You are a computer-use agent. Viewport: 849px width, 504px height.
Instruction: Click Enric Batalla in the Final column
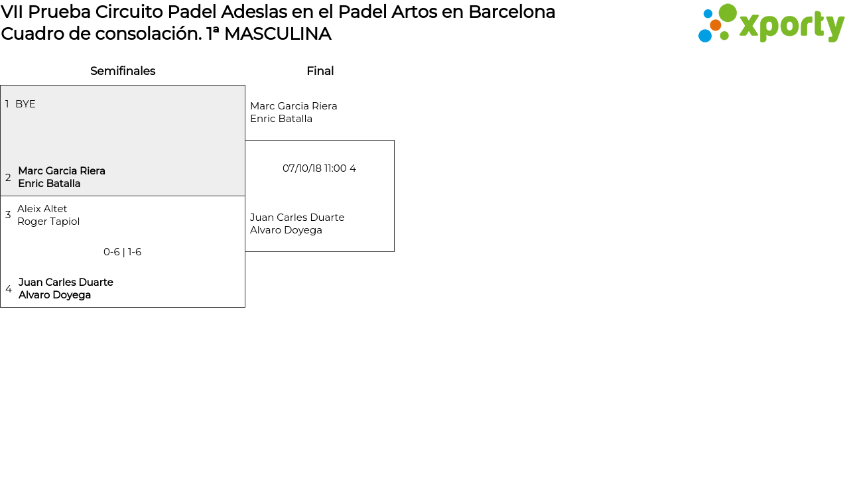(281, 119)
